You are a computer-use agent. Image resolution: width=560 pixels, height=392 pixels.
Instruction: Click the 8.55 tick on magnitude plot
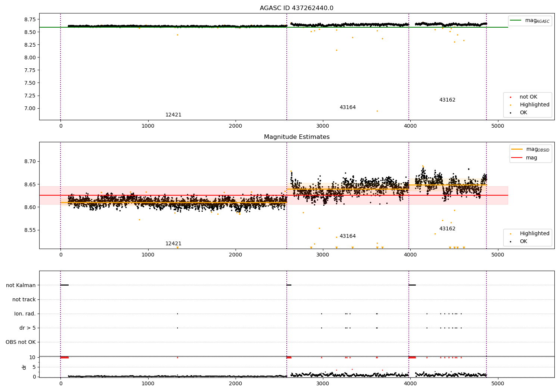(29, 230)
